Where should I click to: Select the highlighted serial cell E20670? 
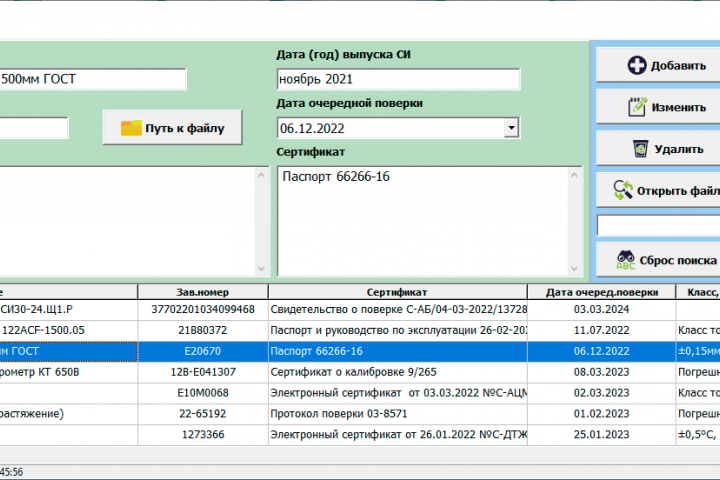202,351
